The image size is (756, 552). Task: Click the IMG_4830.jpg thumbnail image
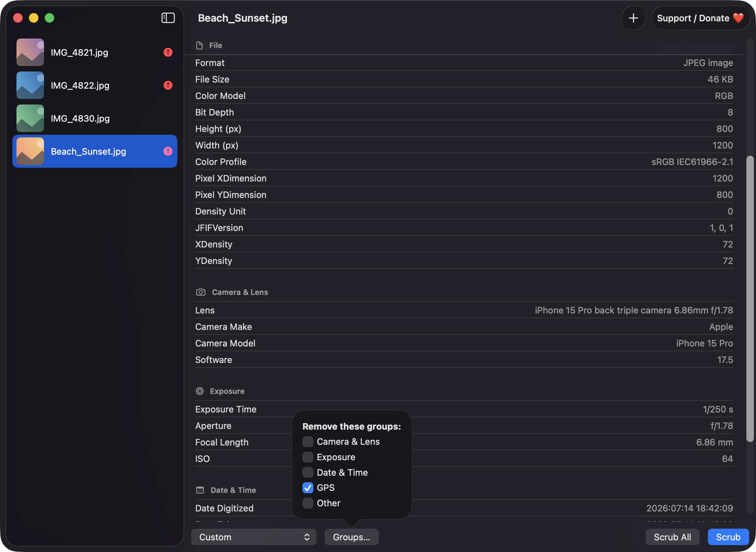coord(30,118)
